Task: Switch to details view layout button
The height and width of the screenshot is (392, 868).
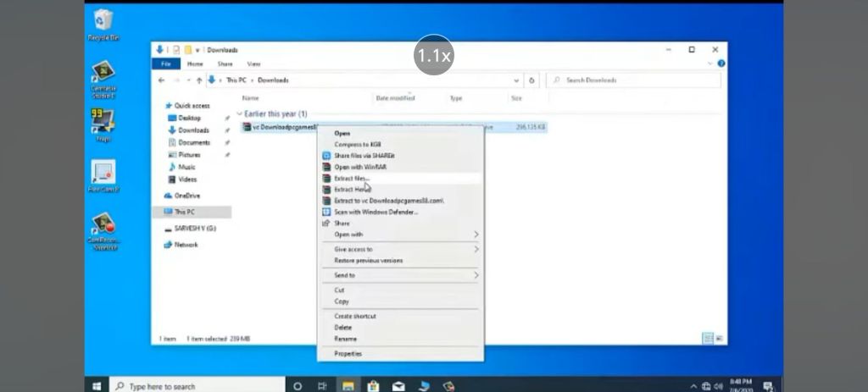Action: 707,339
